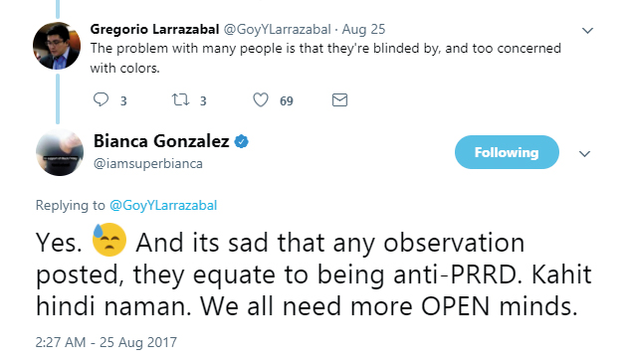Send tweet via direct message envelope icon
Screen dimensions: 625x364
[339, 100]
